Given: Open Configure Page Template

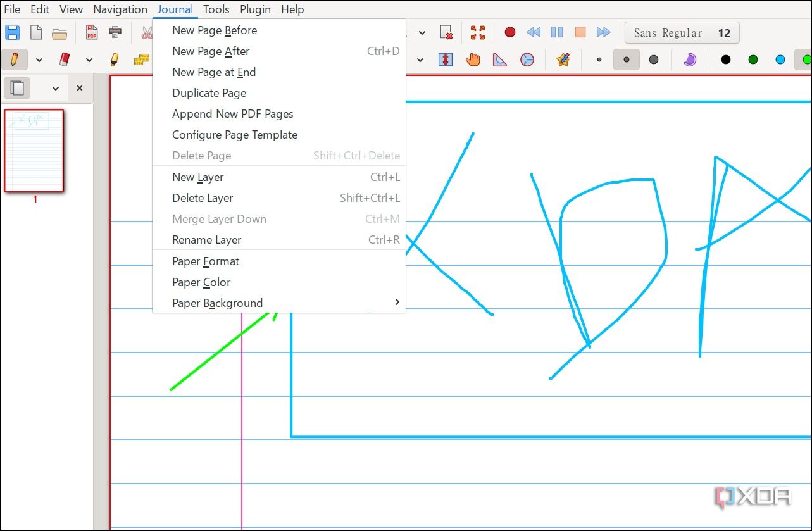Looking at the screenshot, I should tap(279, 135).
